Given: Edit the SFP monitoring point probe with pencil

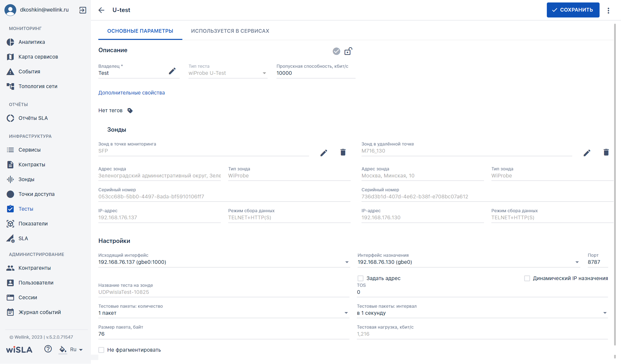Looking at the screenshot, I should tap(324, 153).
